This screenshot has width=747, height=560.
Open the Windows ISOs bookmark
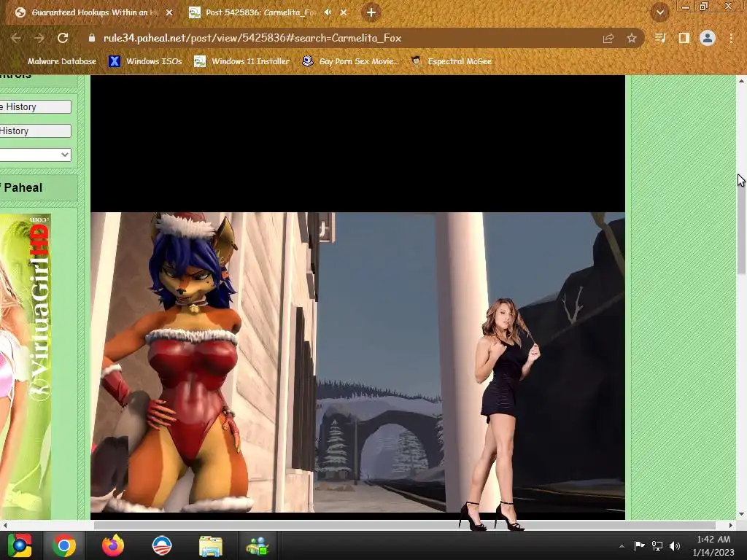click(x=146, y=61)
